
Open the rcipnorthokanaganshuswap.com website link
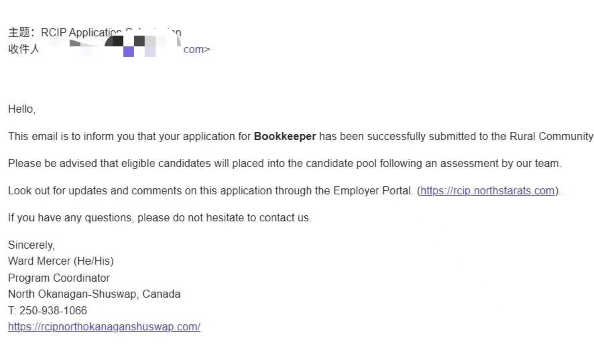pyautogui.click(x=104, y=327)
